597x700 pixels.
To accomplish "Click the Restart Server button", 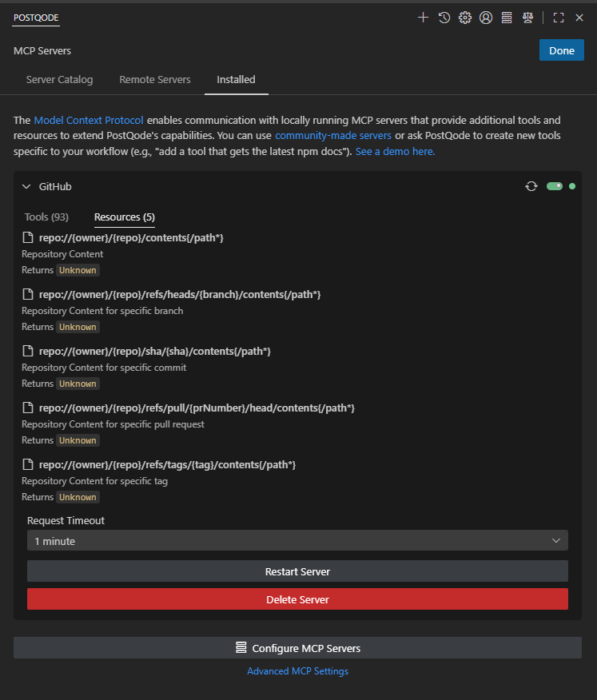I will [297, 571].
